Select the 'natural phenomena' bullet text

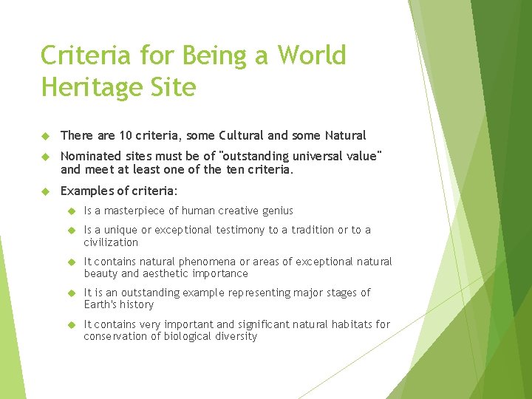pos(238,267)
